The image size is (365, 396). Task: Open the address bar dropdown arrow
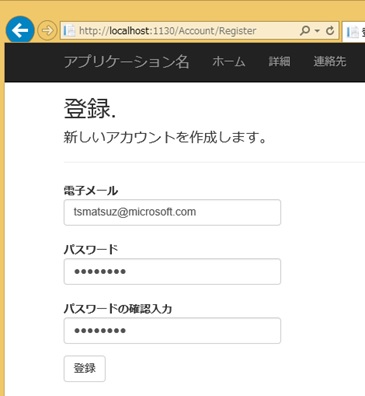coord(317,31)
